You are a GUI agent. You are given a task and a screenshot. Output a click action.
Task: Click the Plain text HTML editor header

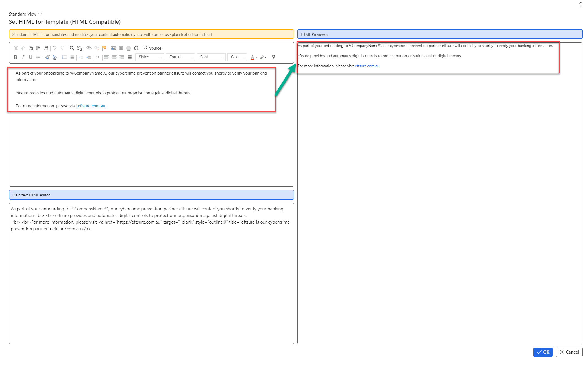click(151, 195)
